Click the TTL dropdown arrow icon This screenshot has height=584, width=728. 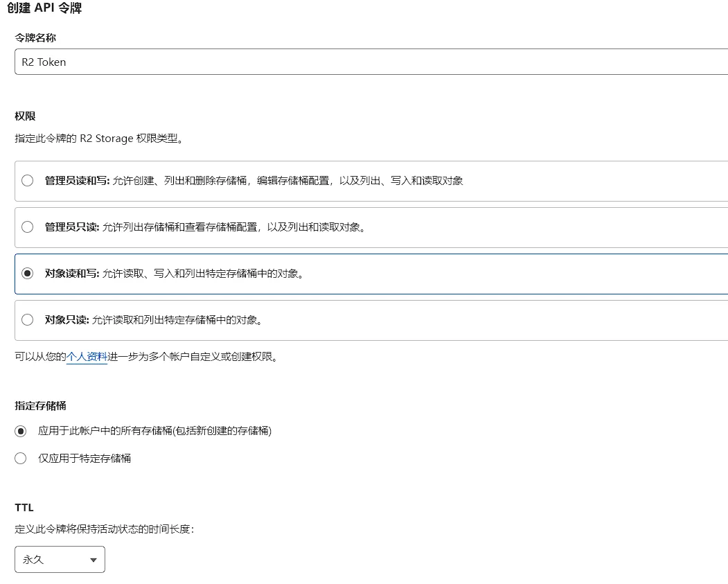tap(94, 560)
